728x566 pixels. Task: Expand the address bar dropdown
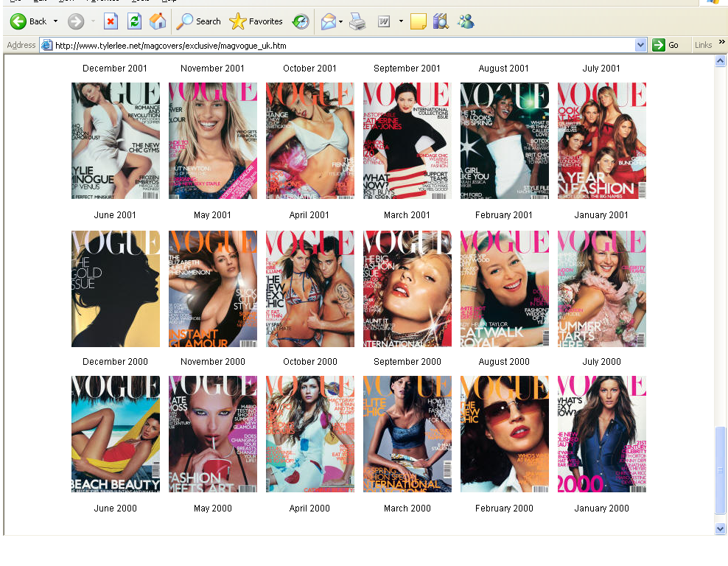click(x=641, y=45)
